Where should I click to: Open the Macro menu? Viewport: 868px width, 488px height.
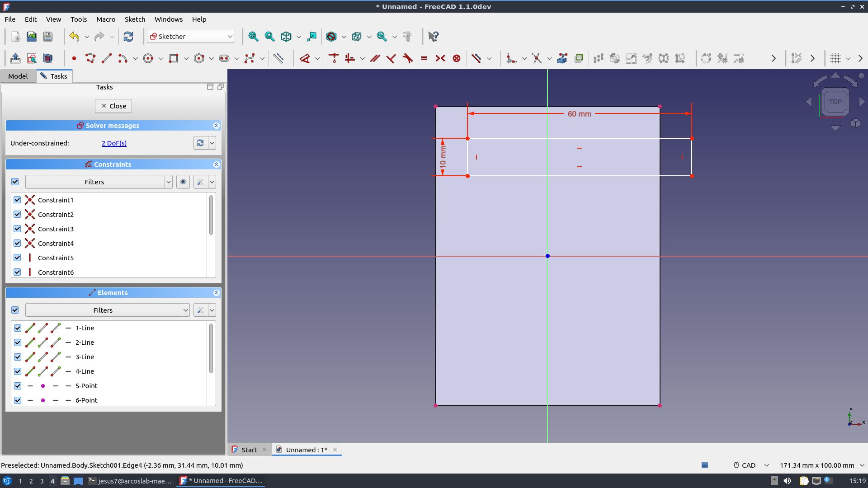pos(106,19)
